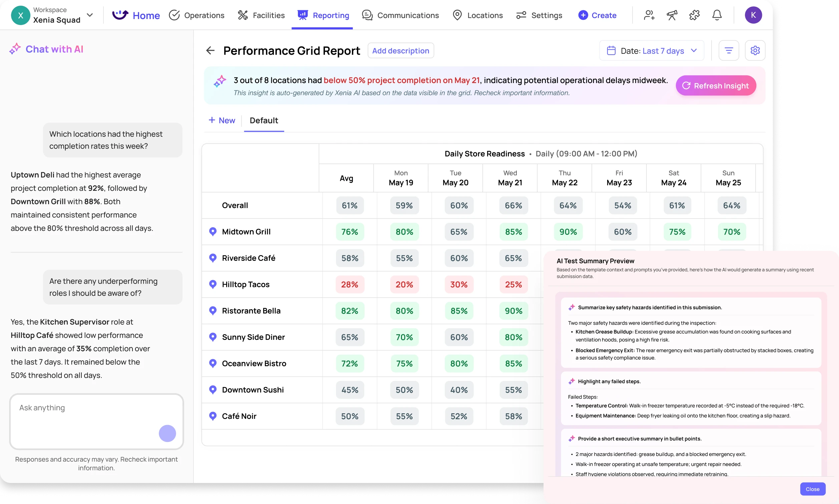Click the back arrow beside Performance Grid Report
The height and width of the screenshot is (504, 839).
210,50
